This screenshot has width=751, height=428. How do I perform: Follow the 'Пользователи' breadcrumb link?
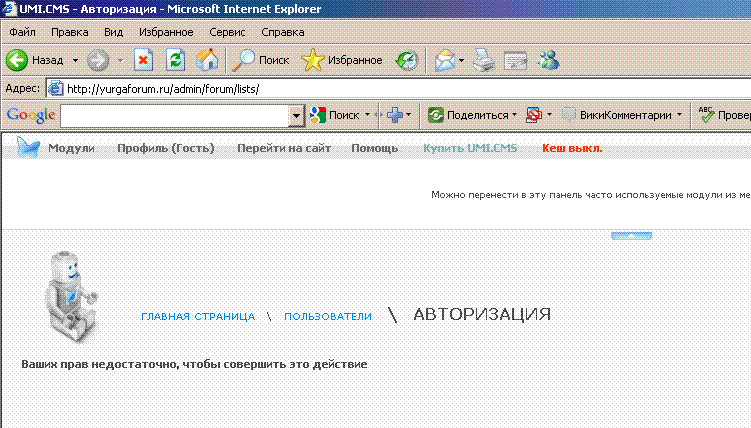328,316
